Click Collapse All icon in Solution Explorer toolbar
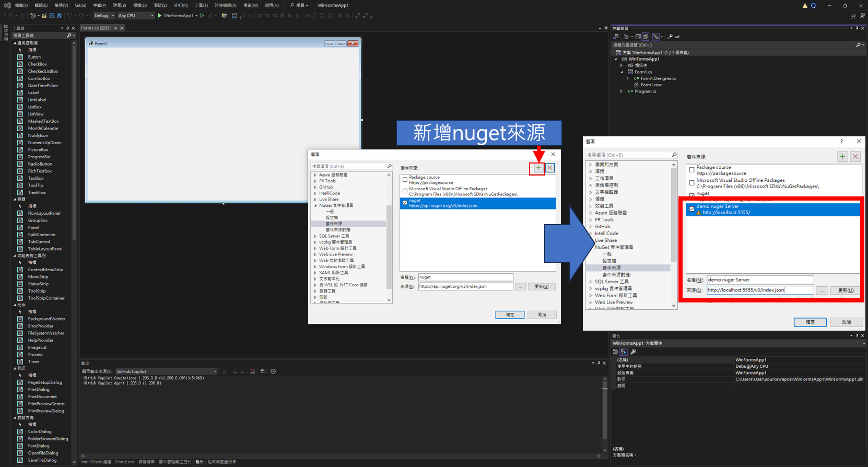 point(638,37)
